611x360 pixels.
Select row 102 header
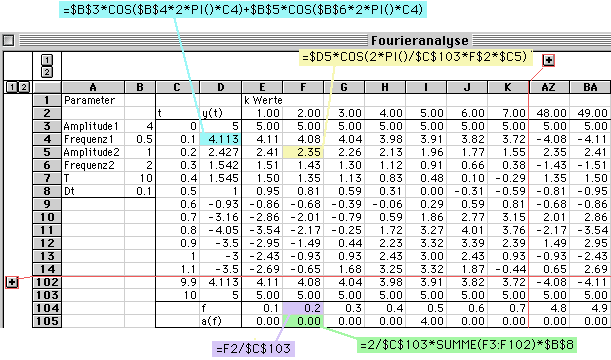[x=47, y=282]
